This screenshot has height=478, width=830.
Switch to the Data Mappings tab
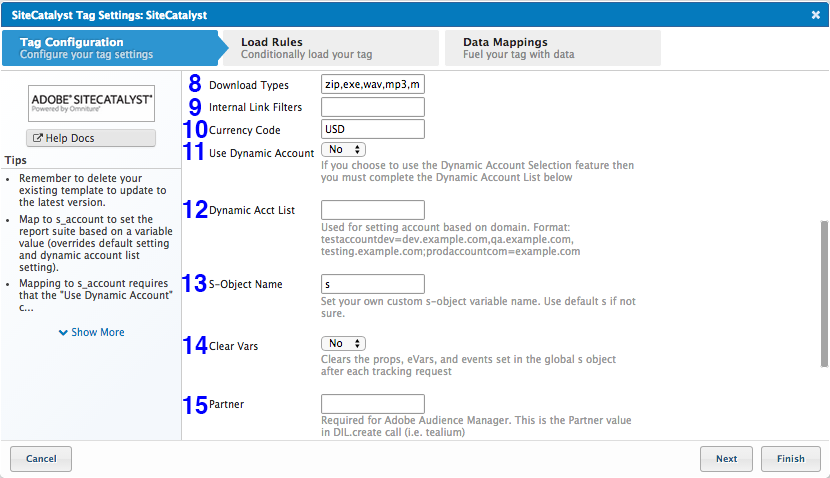coord(550,48)
